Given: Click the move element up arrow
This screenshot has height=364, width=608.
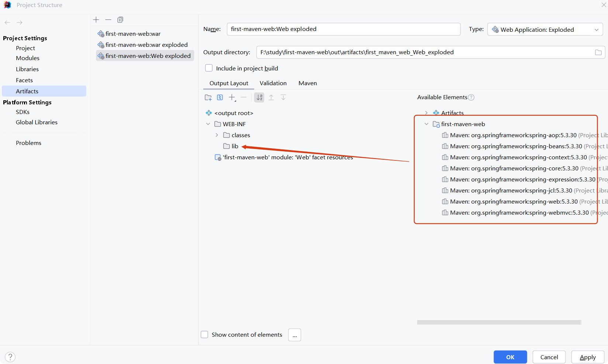Looking at the screenshot, I should click(x=271, y=97).
